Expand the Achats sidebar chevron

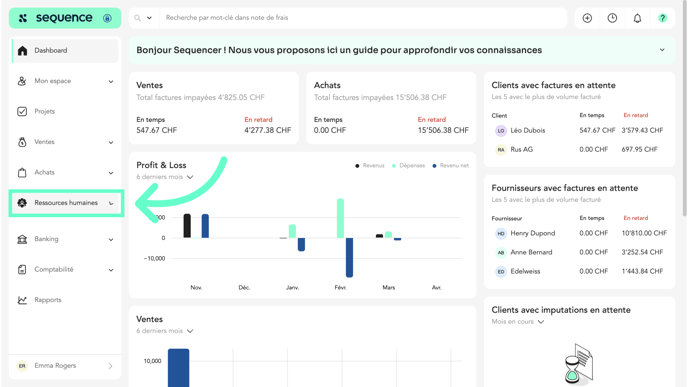(111, 173)
